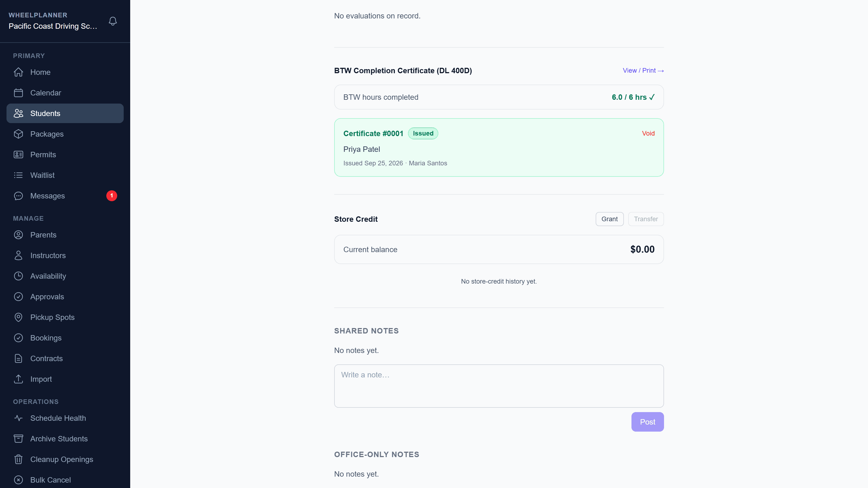Void Certificate #0001

(648, 133)
